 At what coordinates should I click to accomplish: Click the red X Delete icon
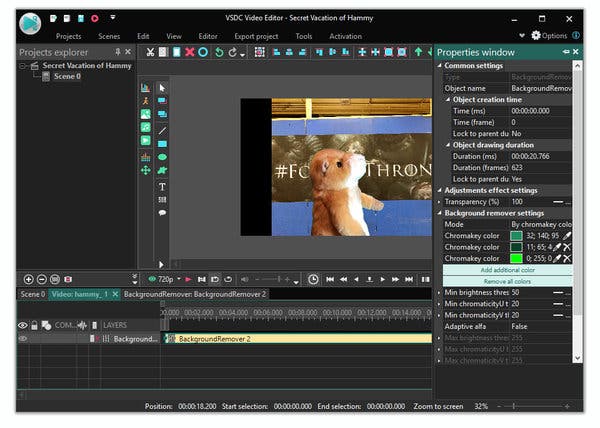click(x=190, y=52)
